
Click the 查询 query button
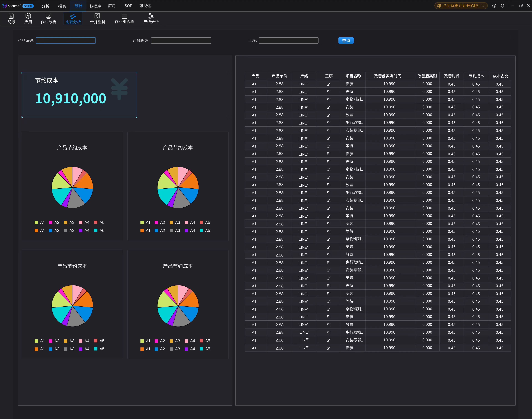(x=346, y=40)
